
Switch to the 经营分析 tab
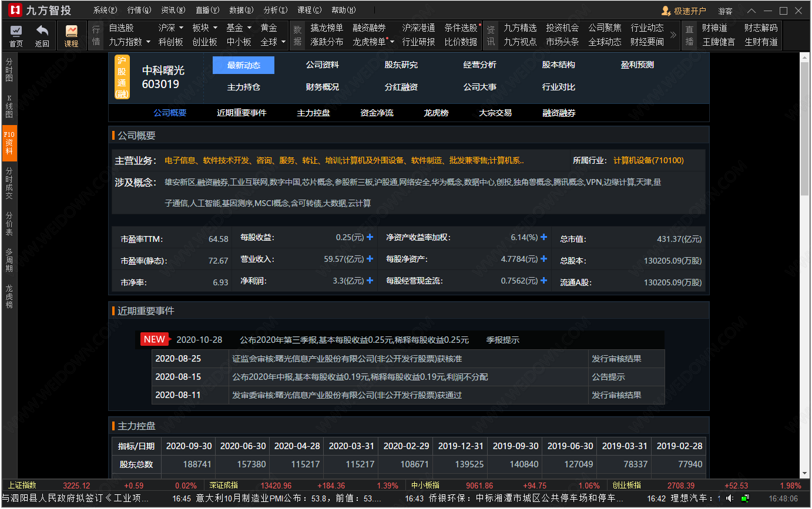point(480,65)
